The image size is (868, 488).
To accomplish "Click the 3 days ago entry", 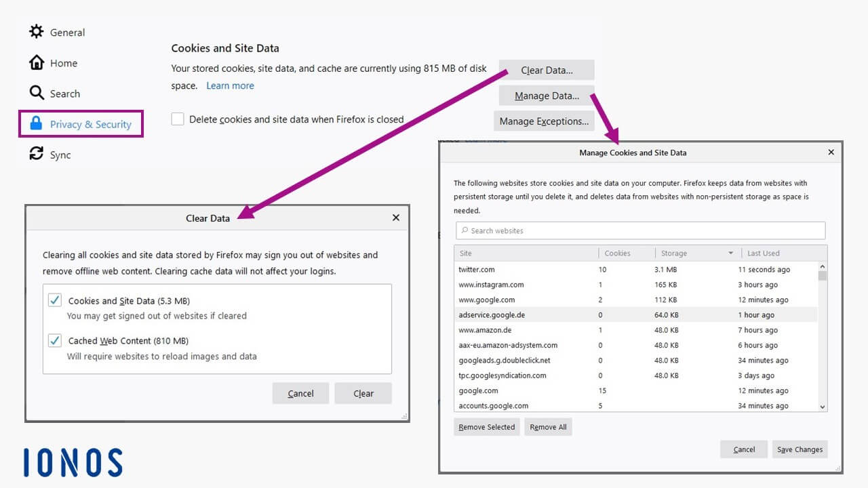I will pyautogui.click(x=756, y=375).
